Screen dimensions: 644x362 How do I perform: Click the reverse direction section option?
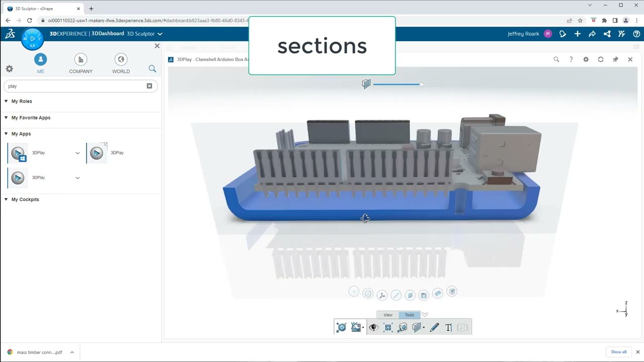click(438, 293)
